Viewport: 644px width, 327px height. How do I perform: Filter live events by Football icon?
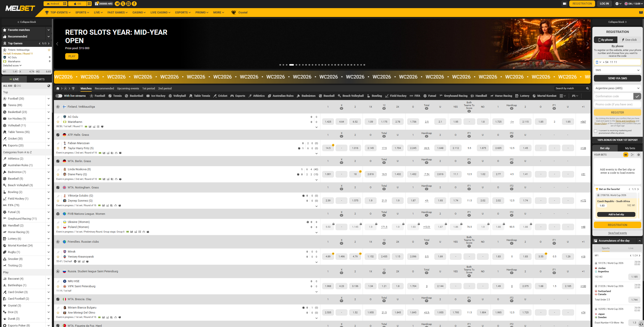97,96
